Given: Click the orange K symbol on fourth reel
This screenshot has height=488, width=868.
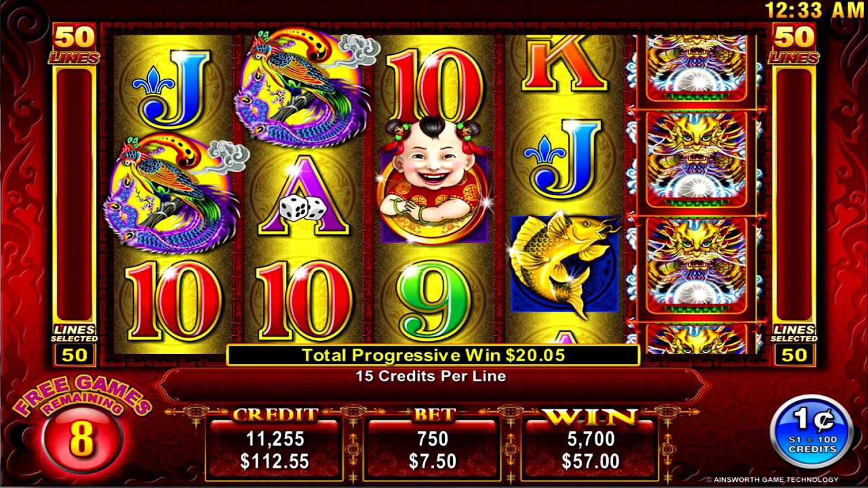Looking at the screenshot, I should point(564,64).
